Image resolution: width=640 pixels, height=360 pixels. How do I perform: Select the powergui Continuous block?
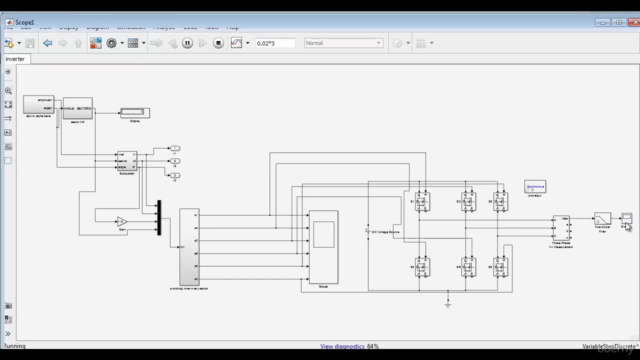point(535,187)
